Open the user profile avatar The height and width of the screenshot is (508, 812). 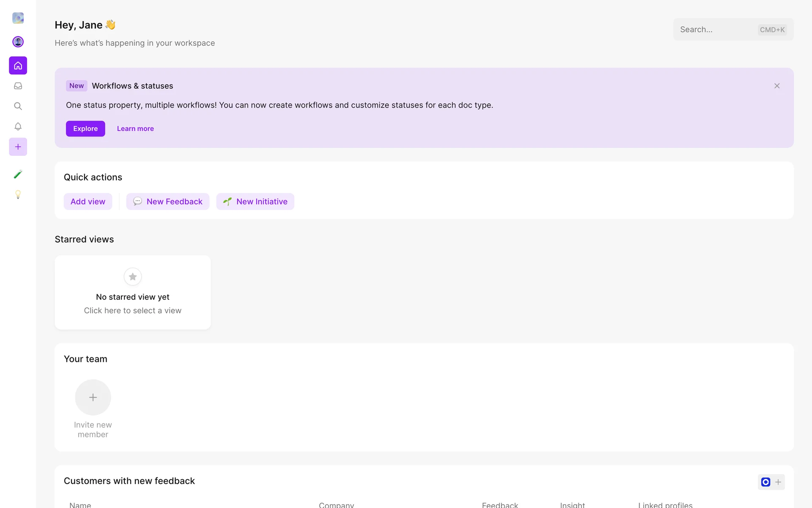pyautogui.click(x=18, y=41)
